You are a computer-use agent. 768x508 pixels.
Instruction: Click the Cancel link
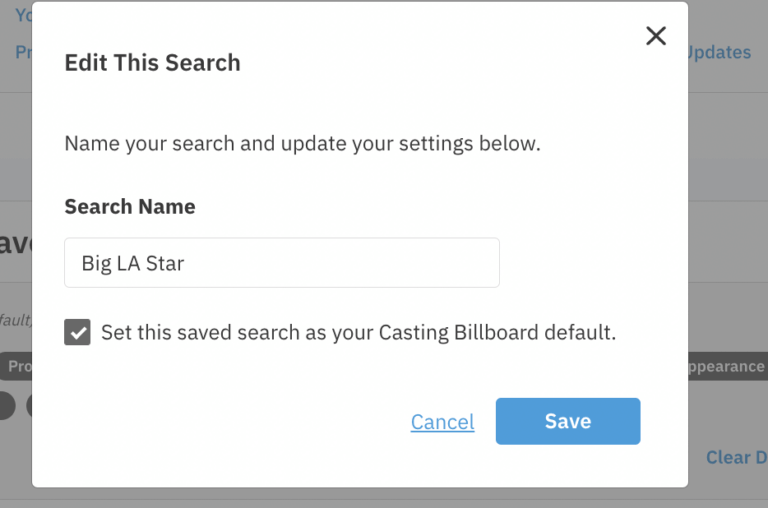pos(442,422)
